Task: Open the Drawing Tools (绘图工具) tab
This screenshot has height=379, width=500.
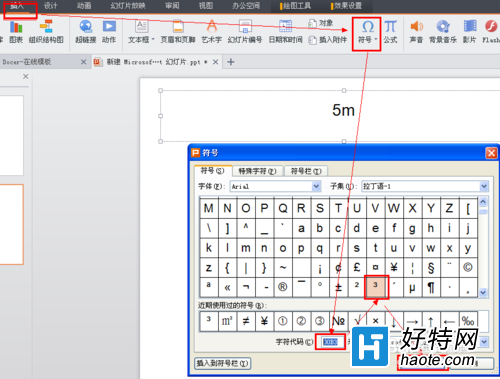Action: [x=296, y=6]
